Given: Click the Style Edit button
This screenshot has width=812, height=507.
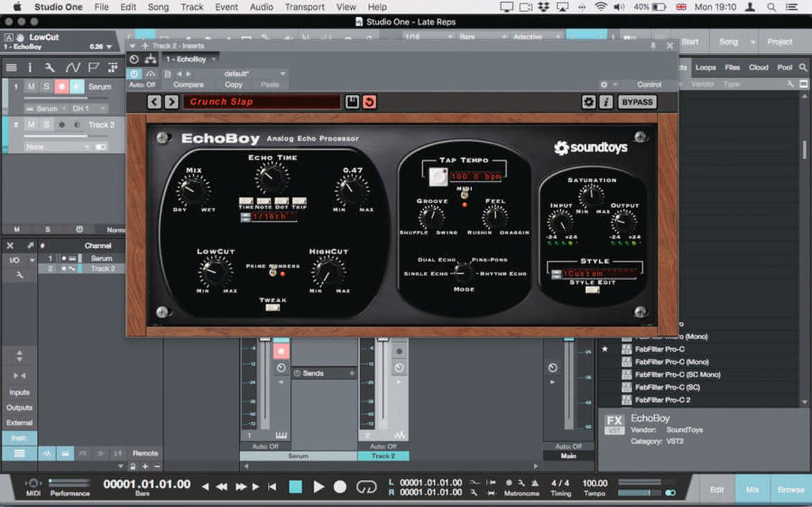Looking at the screenshot, I should pos(592,290).
